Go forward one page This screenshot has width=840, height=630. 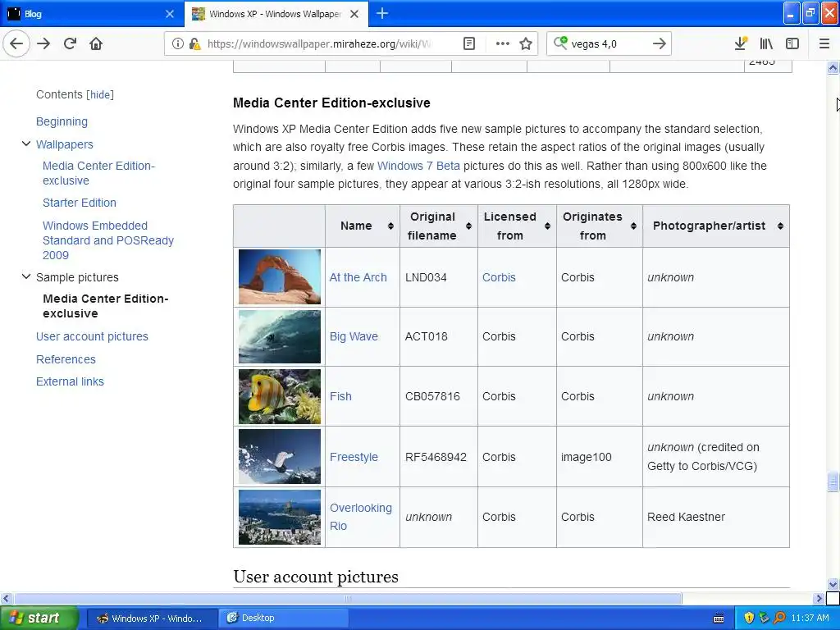[43, 43]
